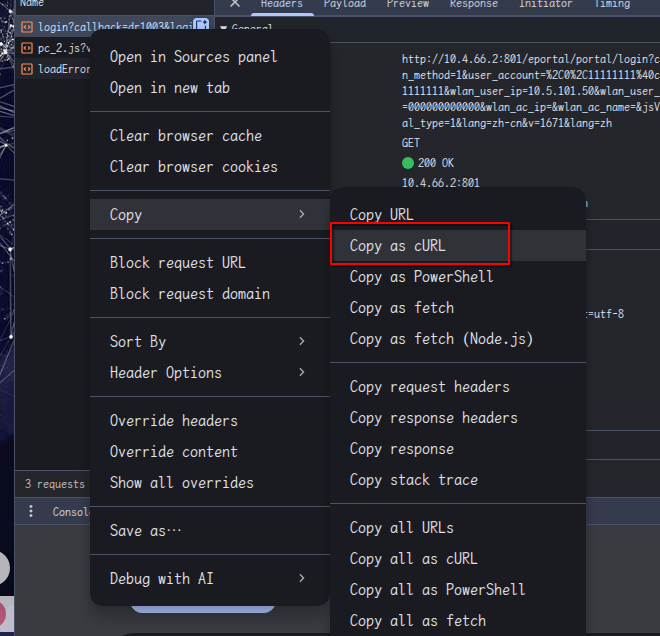Choose Show all overrides
The width and height of the screenshot is (660, 636).
coord(210,483)
